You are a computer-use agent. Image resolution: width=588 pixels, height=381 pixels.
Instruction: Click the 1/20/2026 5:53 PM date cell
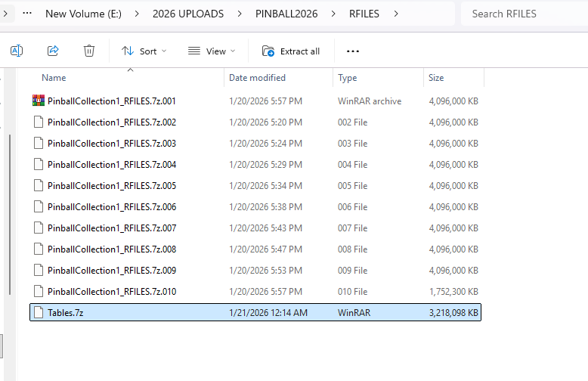[265, 271]
